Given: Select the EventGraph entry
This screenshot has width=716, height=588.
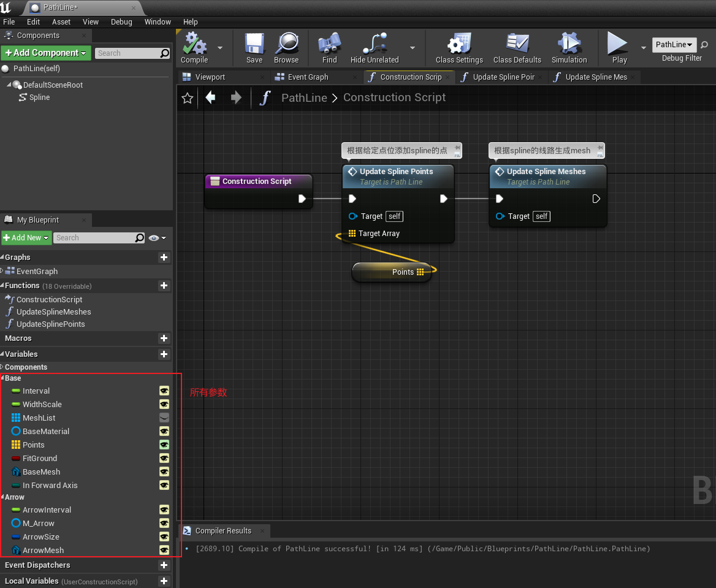Looking at the screenshot, I should click(37, 272).
